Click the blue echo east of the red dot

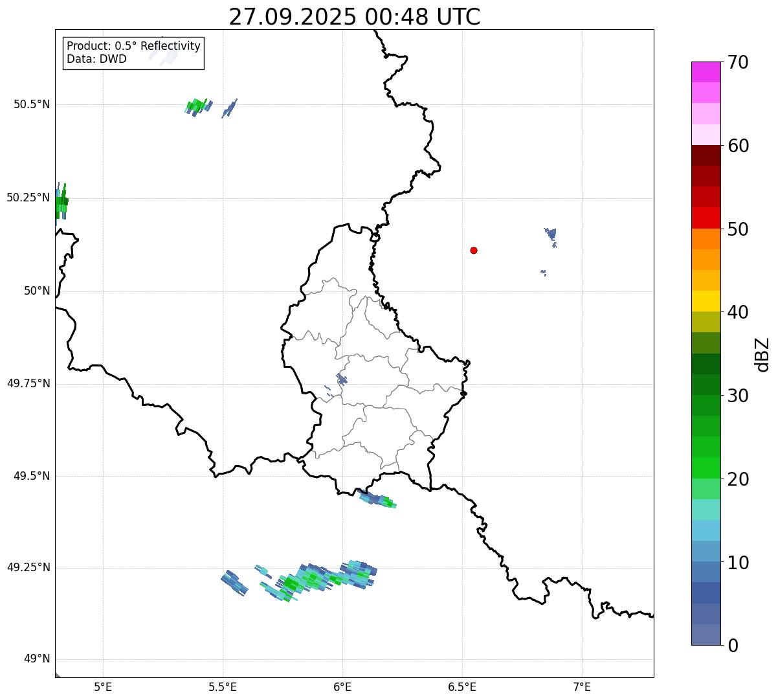551,235
